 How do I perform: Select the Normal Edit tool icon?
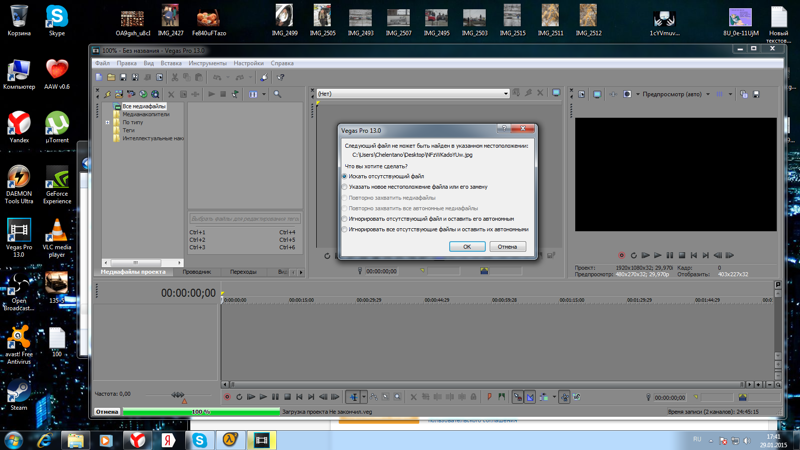point(353,397)
